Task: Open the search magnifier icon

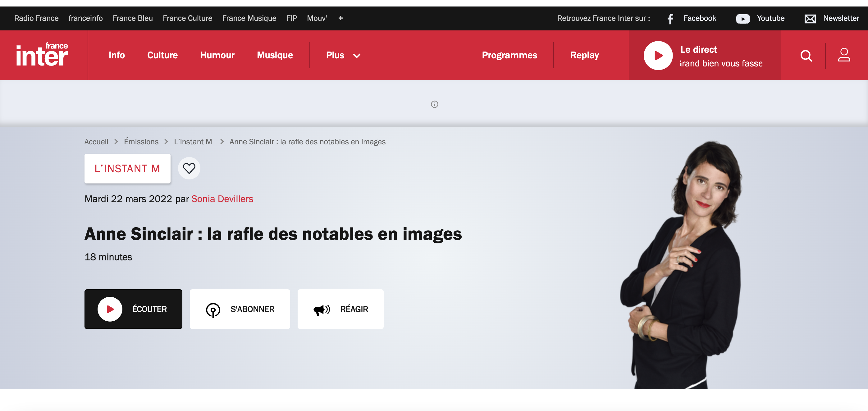Action: tap(806, 56)
